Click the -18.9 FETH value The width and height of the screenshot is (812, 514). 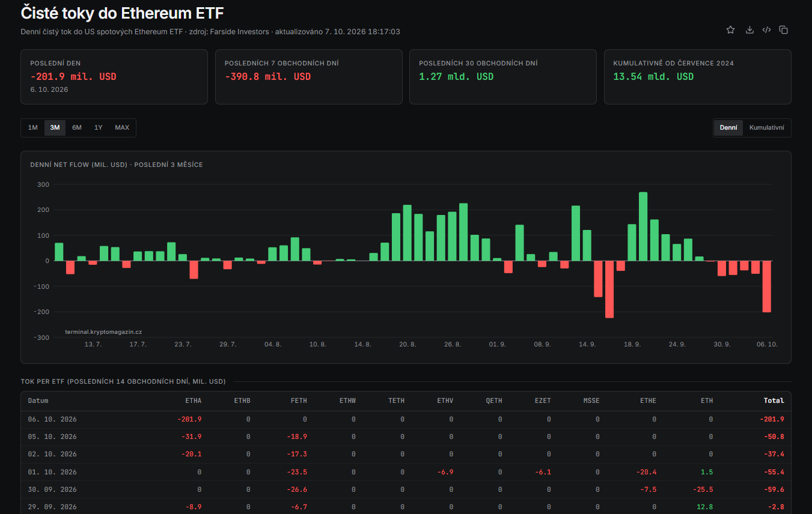297,437
